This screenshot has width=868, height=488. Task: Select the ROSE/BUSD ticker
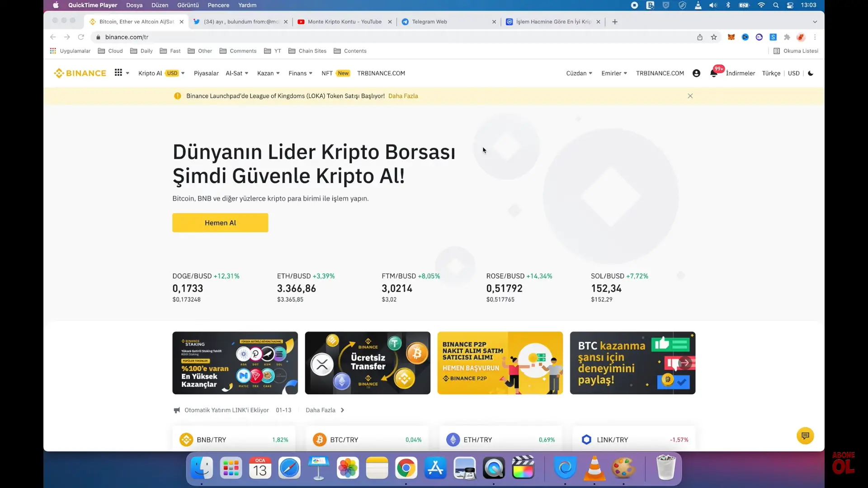click(x=519, y=287)
